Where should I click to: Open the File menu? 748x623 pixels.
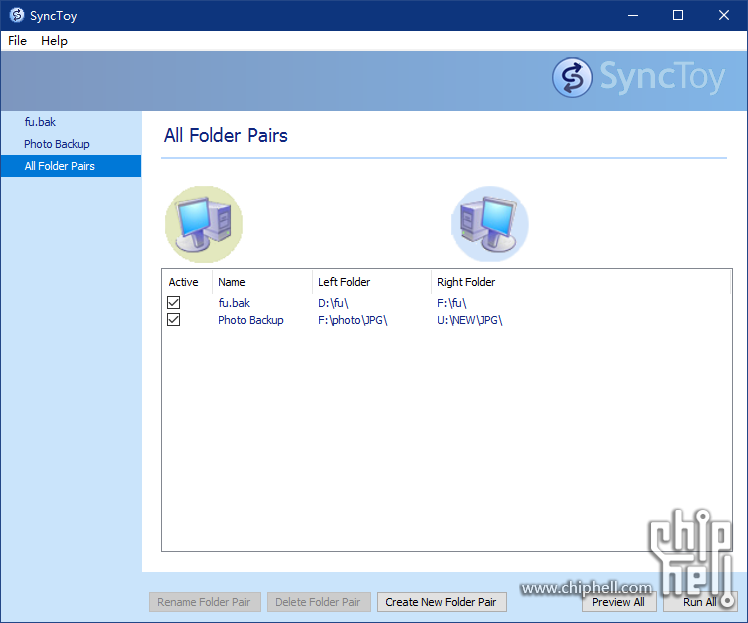pos(18,41)
